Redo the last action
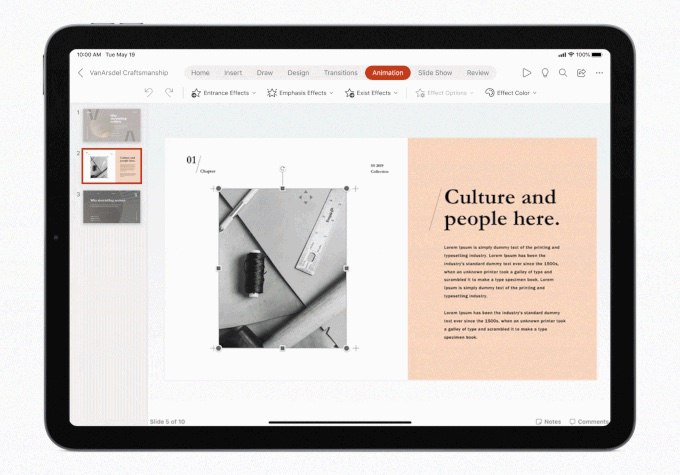The height and width of the screenshot is (475, 680). 169,92
